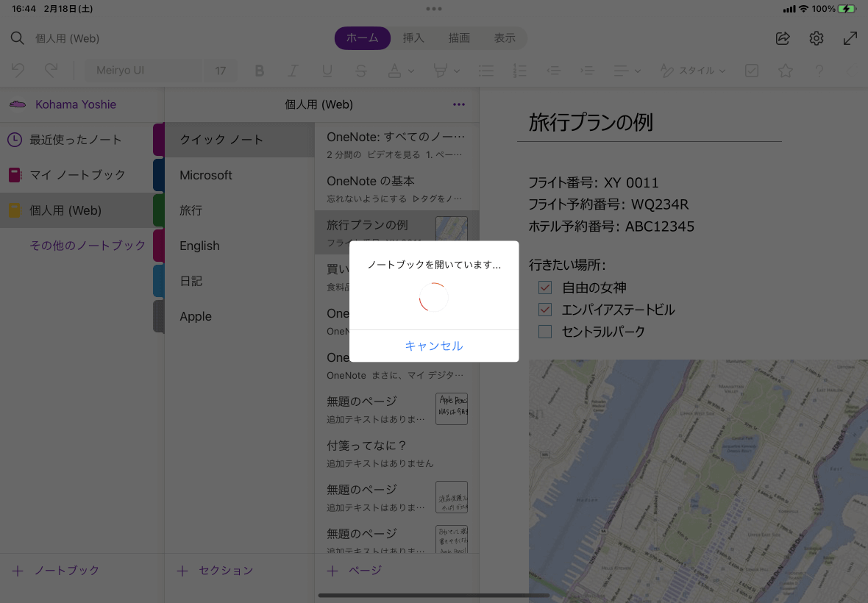Viewport: 868px width, 603px height.
Task: Tap the three-dot multitasking indicator
Action: point(434,9)
